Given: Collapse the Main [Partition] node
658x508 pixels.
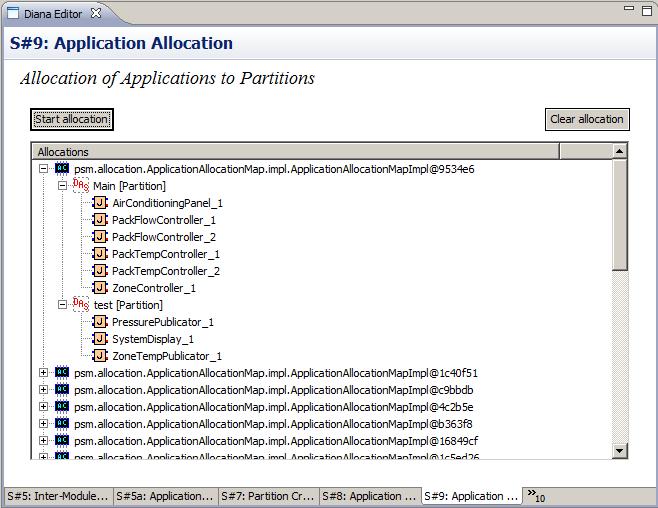Looking at the screenshot, I should click(63, 185).
